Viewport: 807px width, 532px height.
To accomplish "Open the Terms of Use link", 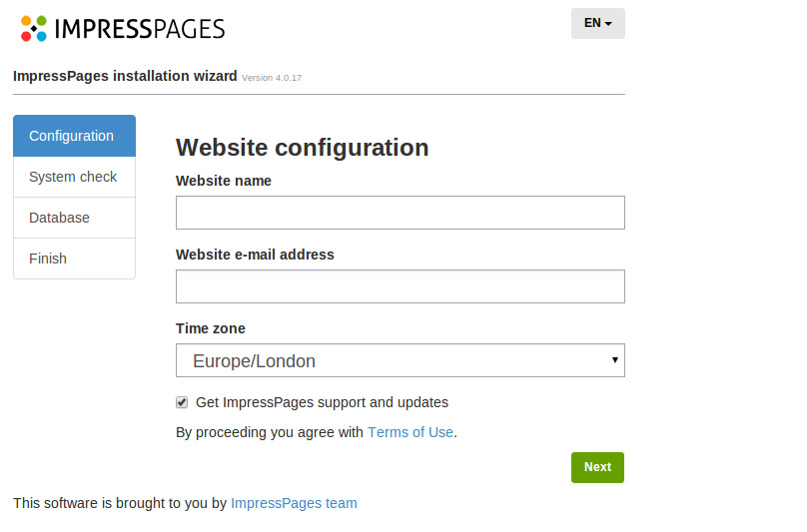I will click(x=410, y=432).
